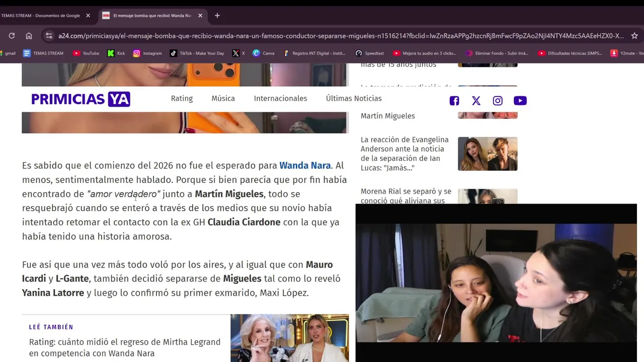Viewport: 644px width, 362px height.
Task: Open TikTok - Make Your Day bookmark
Action: click(x=197, y=53)
